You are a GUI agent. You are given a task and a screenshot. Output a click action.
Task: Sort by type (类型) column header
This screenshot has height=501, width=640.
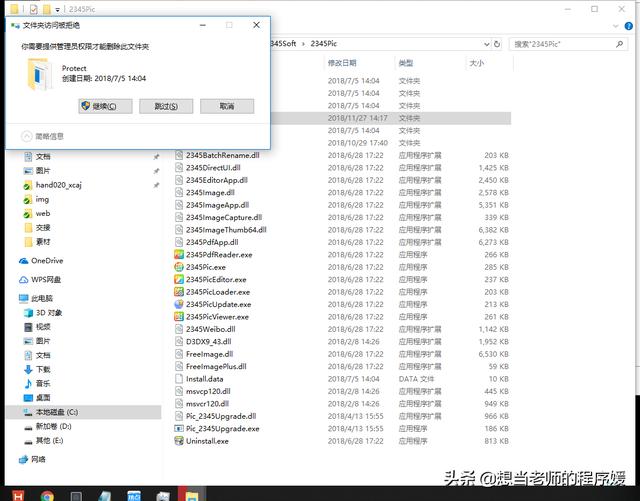(406, 63)
